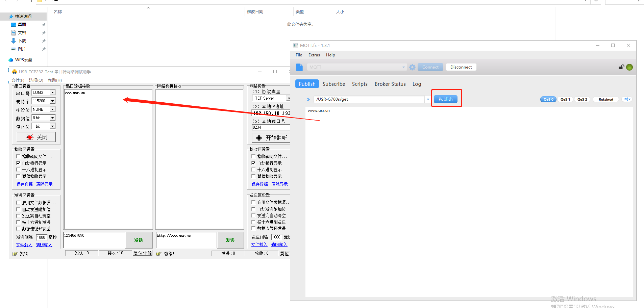Viewport: 644px width, 308px height.
Task: Click the green connection status indicator
Action: (x=629, y=67)
